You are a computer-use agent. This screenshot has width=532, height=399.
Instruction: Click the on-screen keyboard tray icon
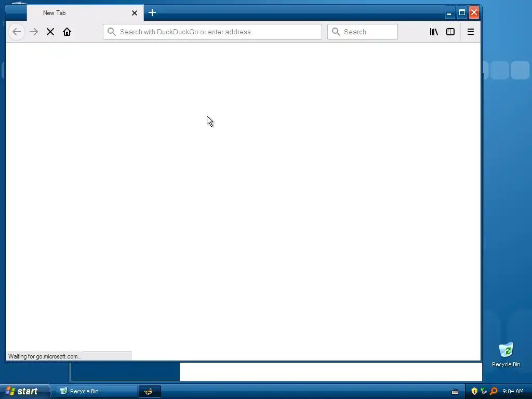point(455,392)
